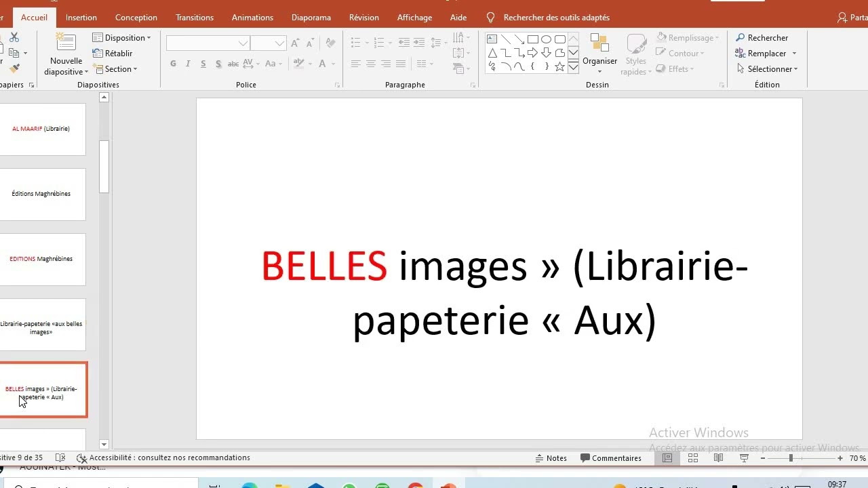The image size is (868, 488).
Task: Select the EDITIONS Maghrébines red-title slide thumbnail
Action: [43, 259]
